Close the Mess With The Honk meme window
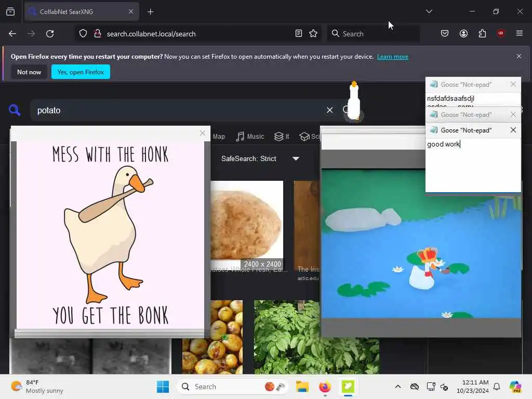532x399 pixels. (203, 134)
